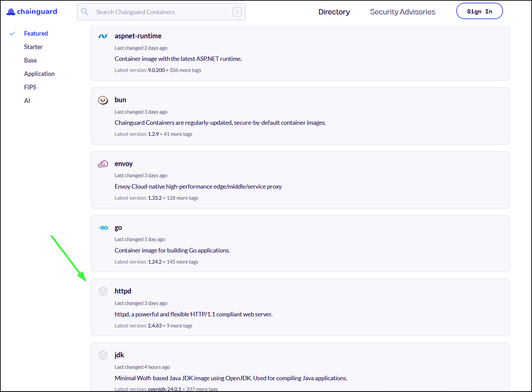532x392 pixels.
Task: Click the jdk layers icon
Action: tap(103, 355)
